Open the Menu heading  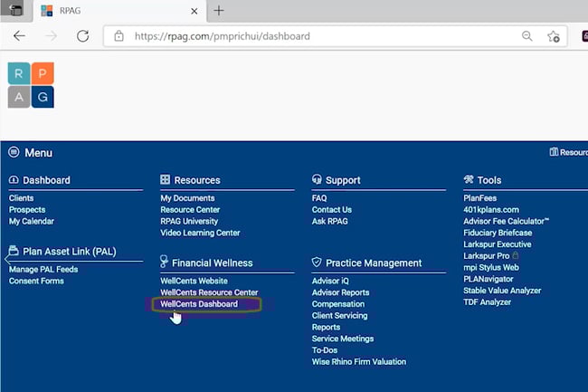click(x=39, y=153)
